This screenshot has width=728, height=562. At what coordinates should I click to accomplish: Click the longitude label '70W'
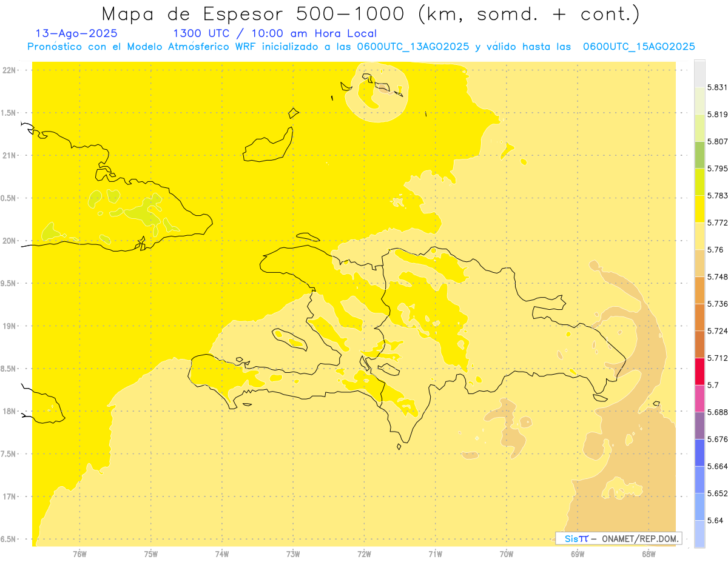click(507, 554)
